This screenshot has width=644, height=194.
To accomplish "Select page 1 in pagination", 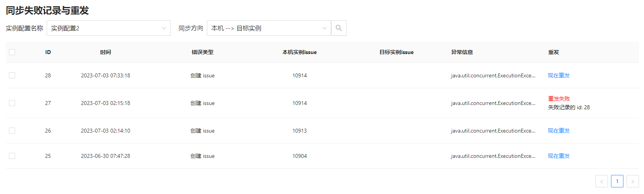I will click(x=617, y=181).
